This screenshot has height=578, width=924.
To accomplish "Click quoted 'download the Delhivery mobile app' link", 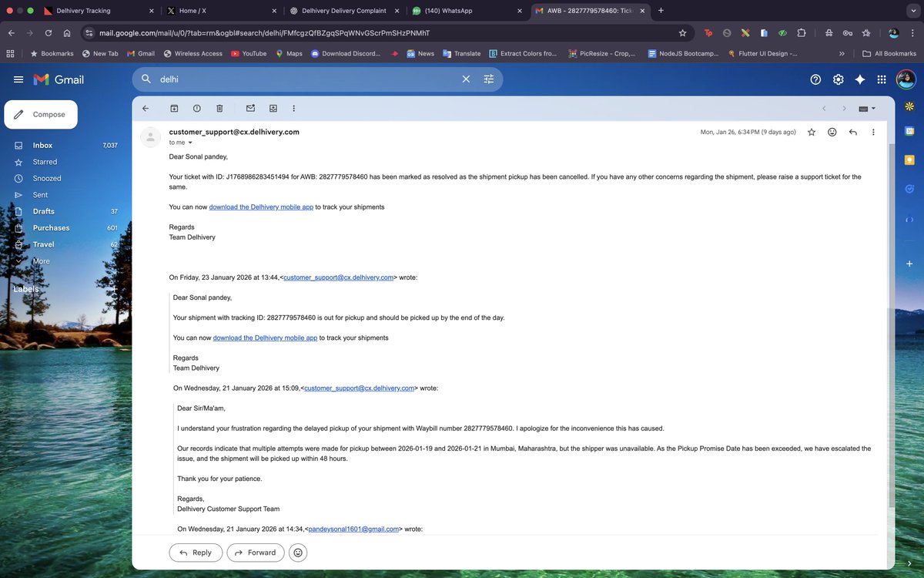I will 265,338.
